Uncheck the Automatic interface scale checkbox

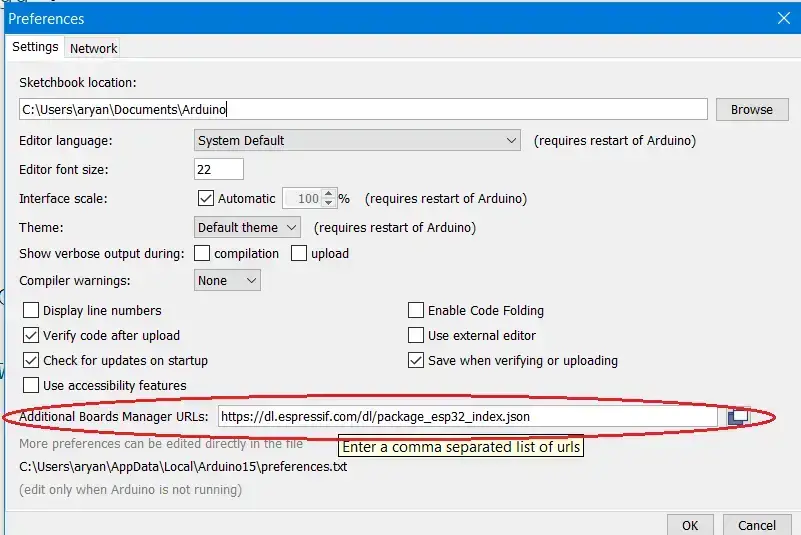206,198
